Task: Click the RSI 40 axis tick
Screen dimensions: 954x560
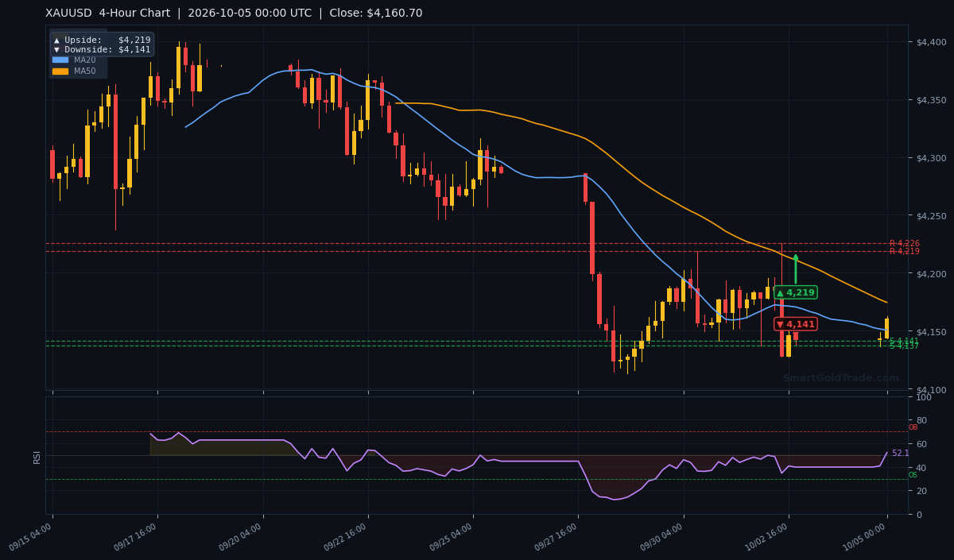Action: coord(922,467)
